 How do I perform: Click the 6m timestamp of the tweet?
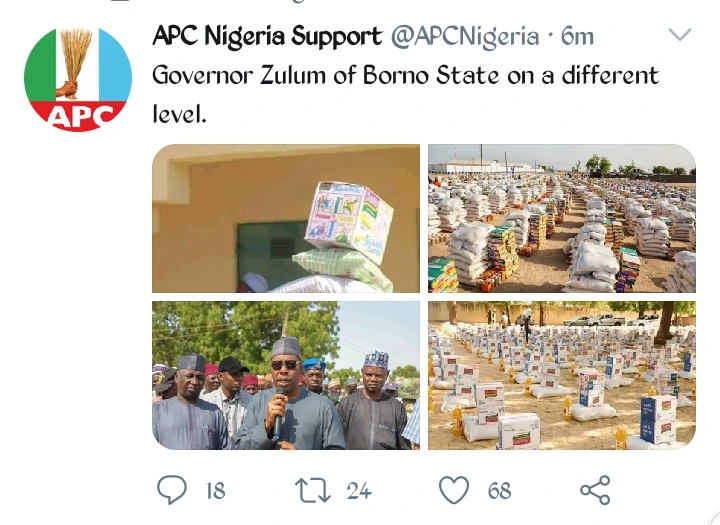pos(578,37)
